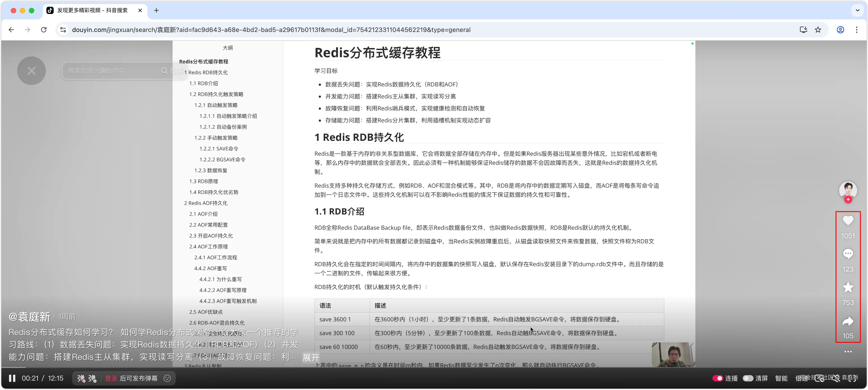Viewport: 868px width, 390px height.
Task: Click the table cell 'save 300 100'
Action: tap(342, 333)
